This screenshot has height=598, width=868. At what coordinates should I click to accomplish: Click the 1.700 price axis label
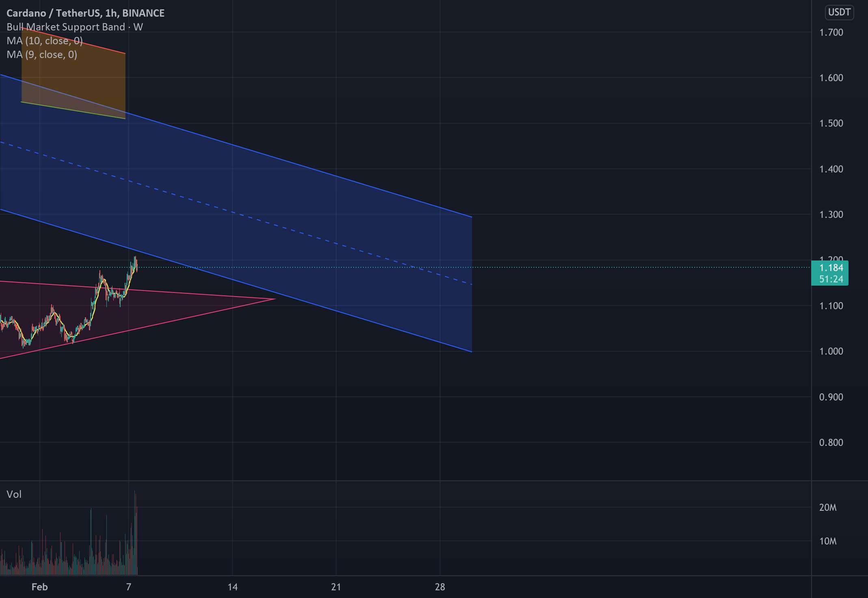831,32
